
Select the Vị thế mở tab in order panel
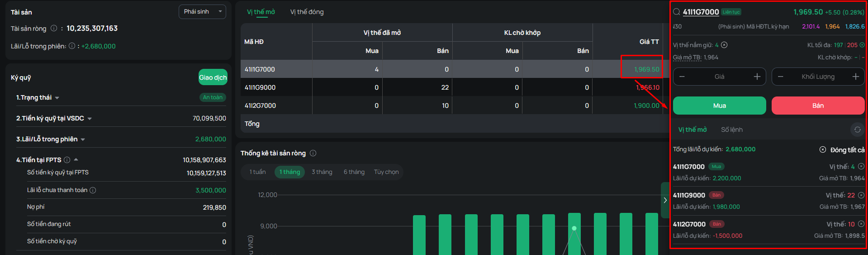point(693,130)
